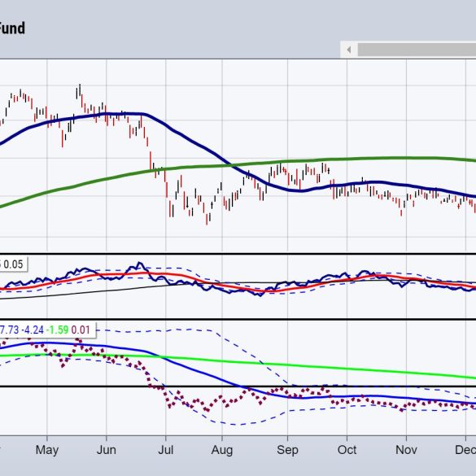Screen dimensions: 476x476
Task: Select the Aug label on time axis
Action: (x=222, y=450)
